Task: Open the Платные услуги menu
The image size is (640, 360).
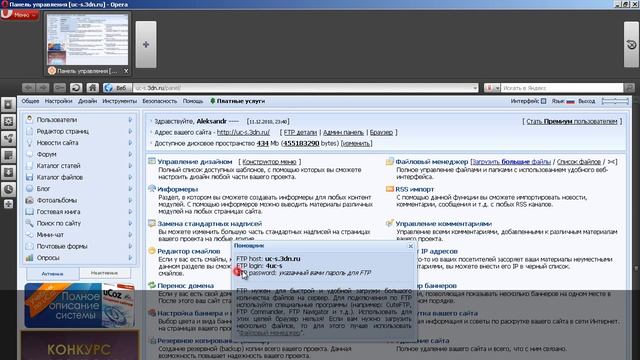Action: [x=238, y=101]
